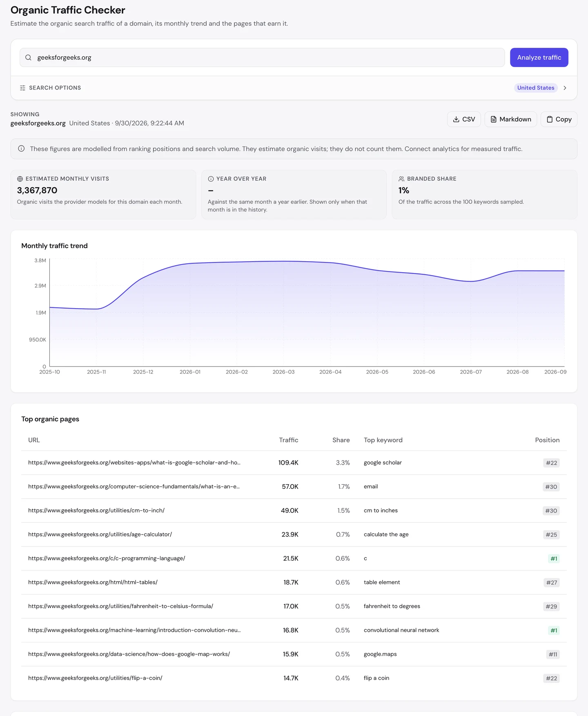Image resolution: width=588 pixels, height=716 pixels.
Task: Open the how-does-google-map-works URL
Action: [129, 654]
